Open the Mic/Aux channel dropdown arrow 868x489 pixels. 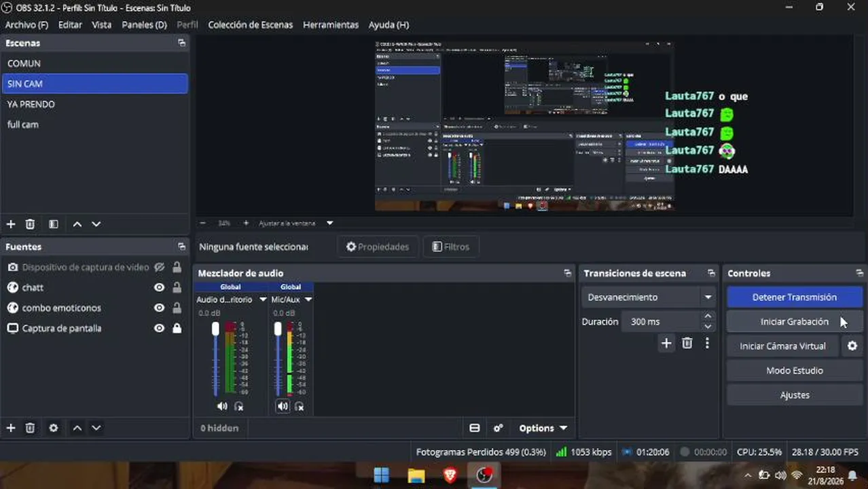[308, 300]
